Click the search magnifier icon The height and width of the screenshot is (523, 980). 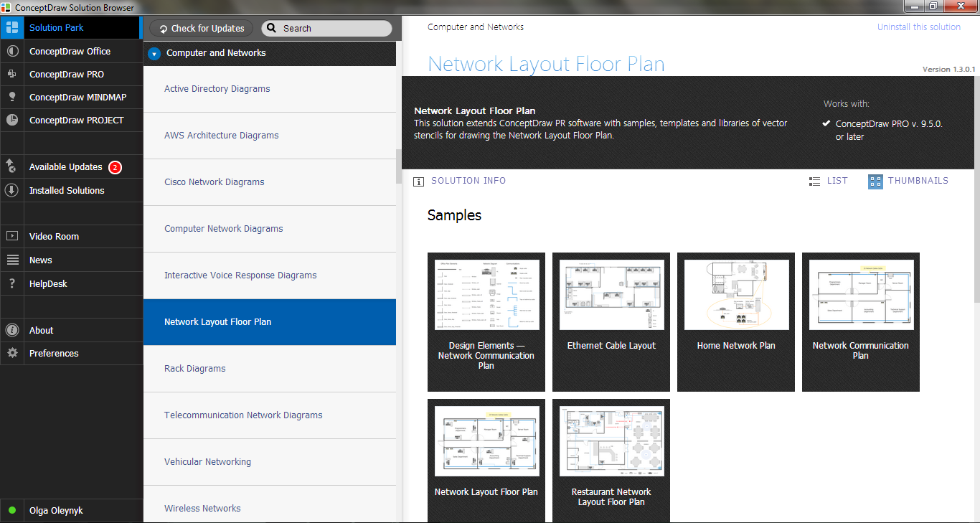273,29
